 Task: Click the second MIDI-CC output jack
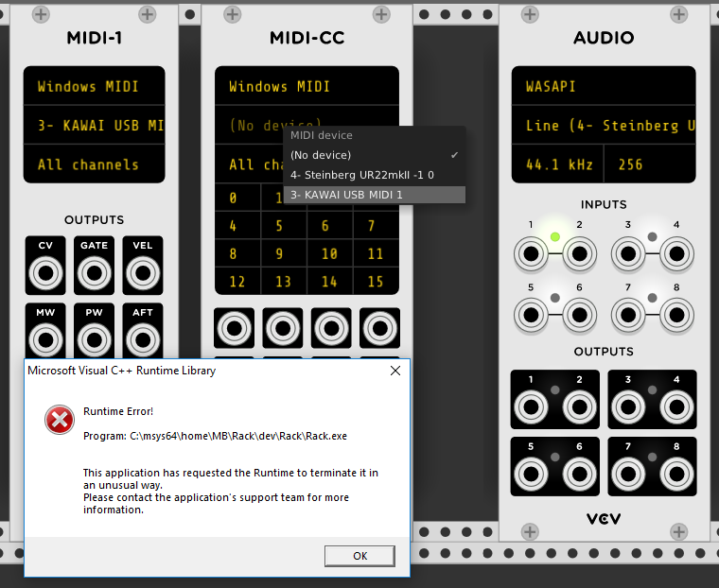click(283, 328)
